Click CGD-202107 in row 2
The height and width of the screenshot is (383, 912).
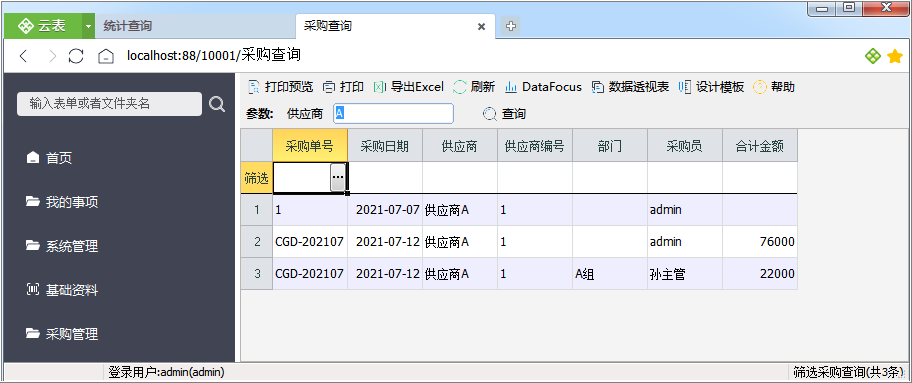pos(310,242)
